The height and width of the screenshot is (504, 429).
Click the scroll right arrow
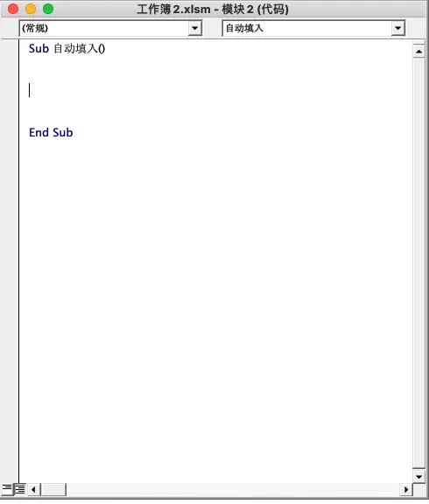(406, 489)
